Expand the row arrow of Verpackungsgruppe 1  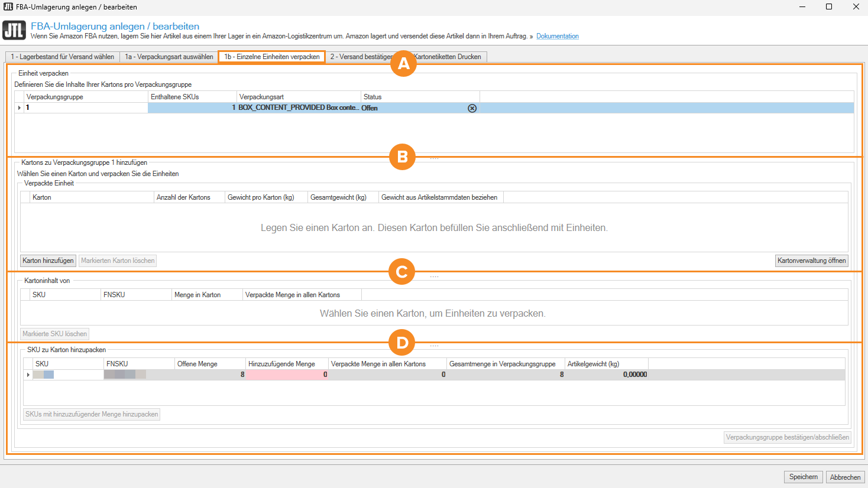click(x=20, y=108)
